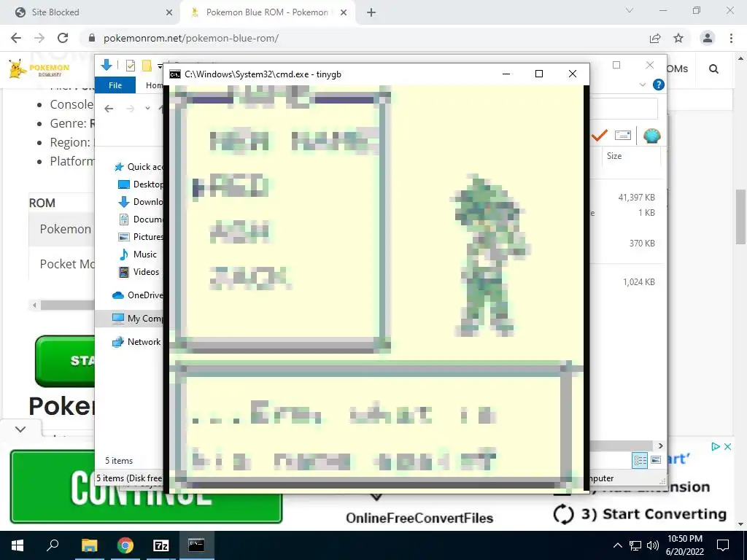Select Quick access in navigation pane
747x560 pixels.
pos(139,167)
